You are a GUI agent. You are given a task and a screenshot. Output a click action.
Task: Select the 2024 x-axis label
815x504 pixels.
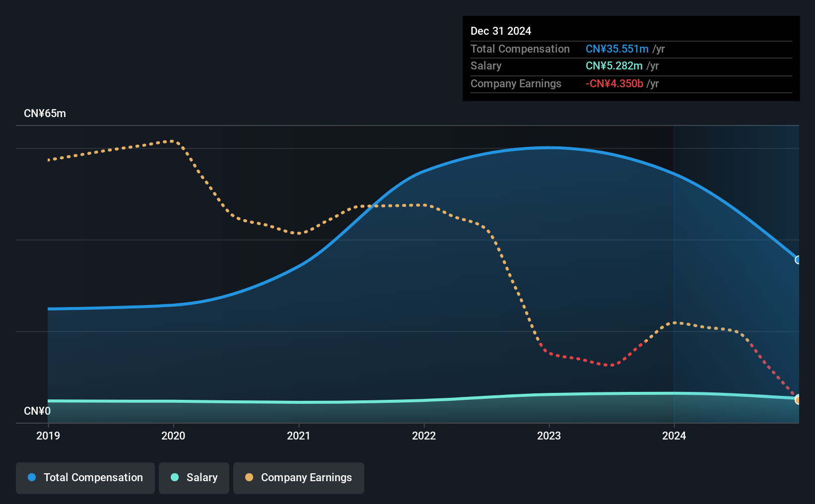pos(674,436)
